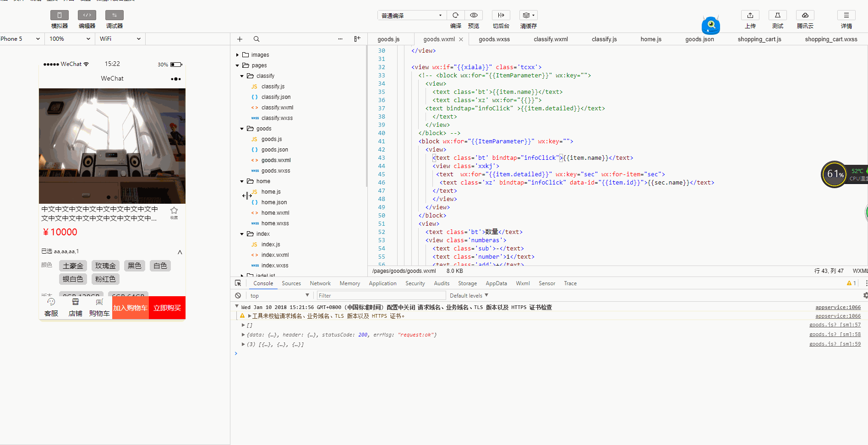The width and height of the screenshot is (868, 445).
Task: Click the test (测试) icon
Action: tap(778, 15)
